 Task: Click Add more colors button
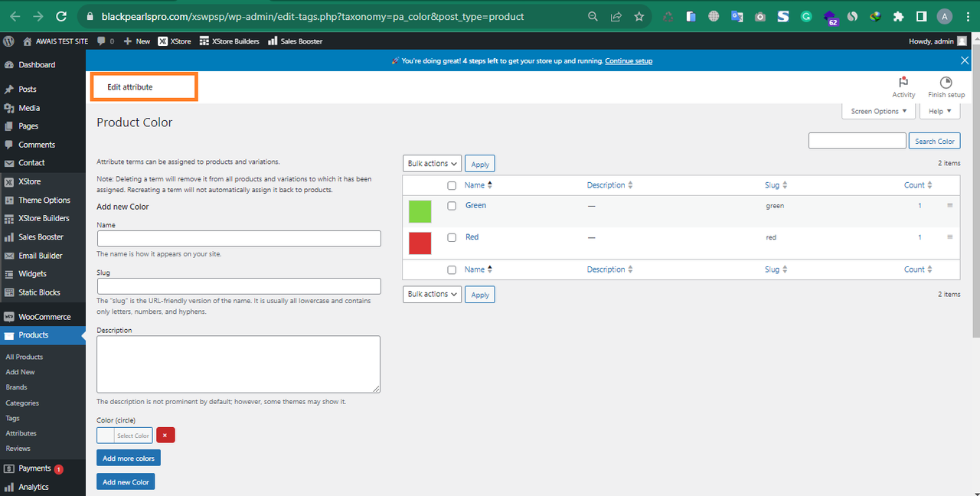pyautogui.click(x=129, y=458)
